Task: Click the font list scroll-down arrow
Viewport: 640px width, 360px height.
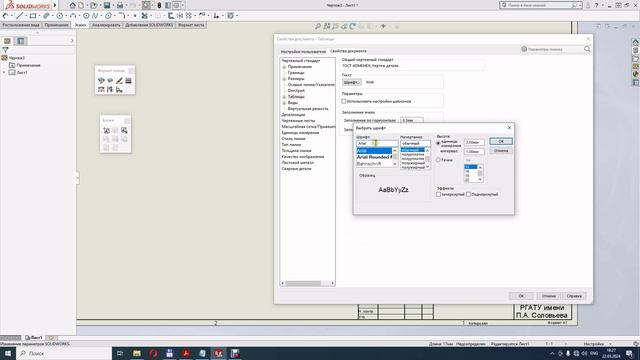Action: pyautogui.click(x=395, y=164)
